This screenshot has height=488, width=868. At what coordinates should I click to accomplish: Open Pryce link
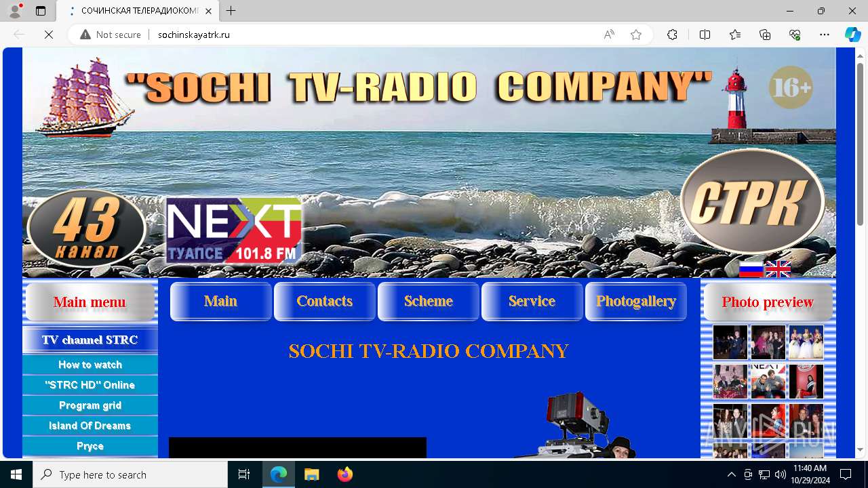point(90,446)
